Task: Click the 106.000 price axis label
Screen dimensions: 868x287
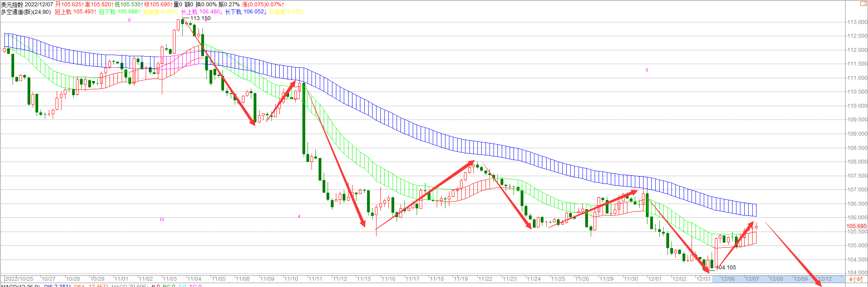Action: click(x=857, y=217)
